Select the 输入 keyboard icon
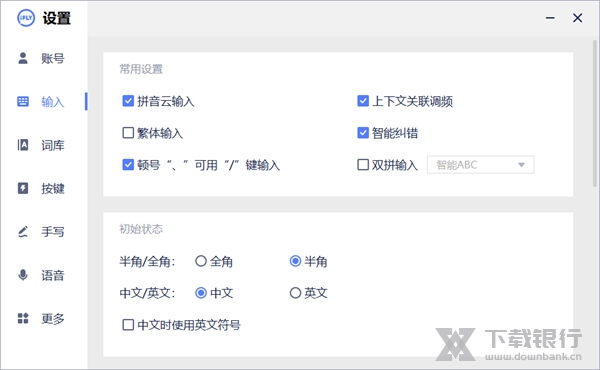The image size is (600, 370). tap(23, 101)
